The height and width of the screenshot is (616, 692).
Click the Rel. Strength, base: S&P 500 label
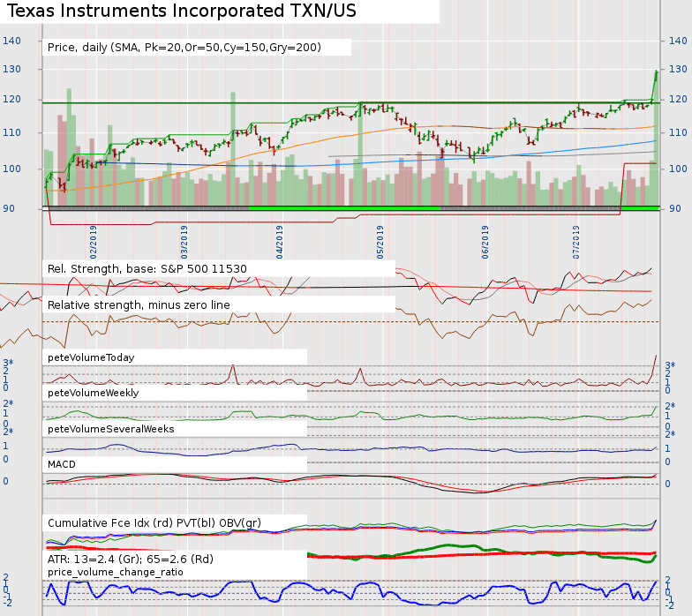tap(147, 268)
